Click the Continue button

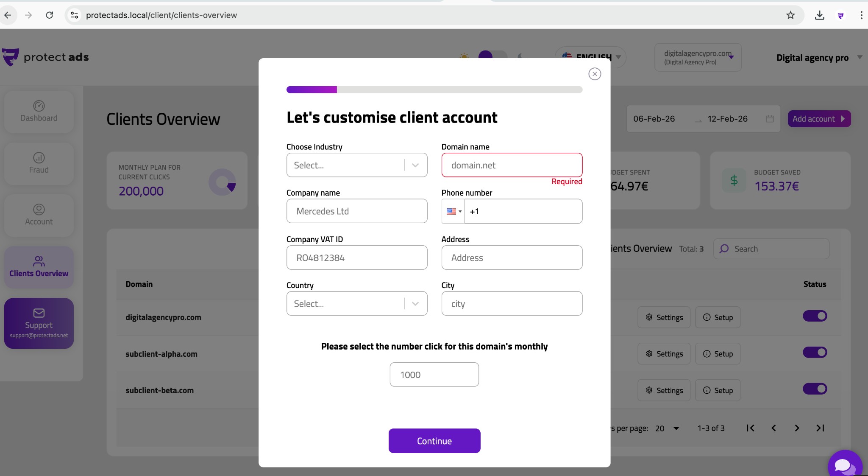[434, 440]
